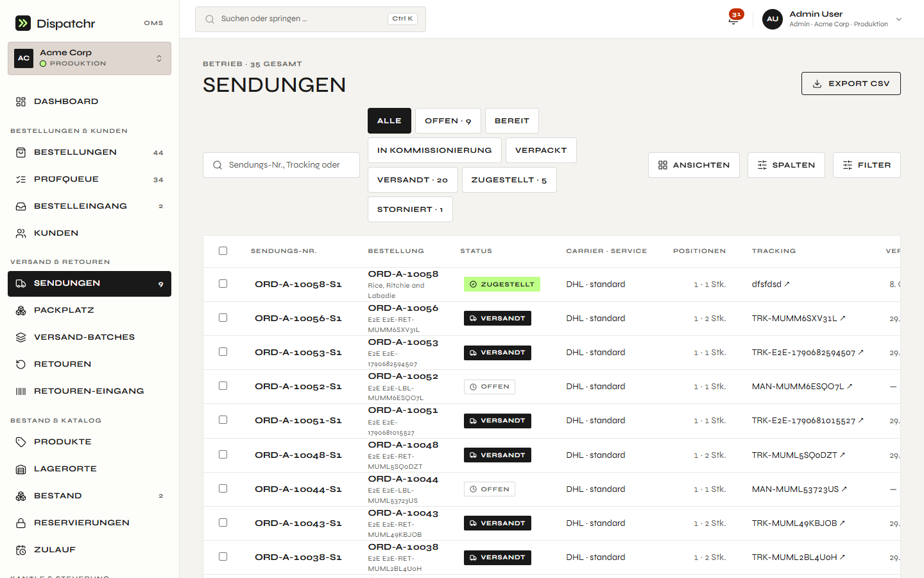Image resolution: width=924 pixels, height=578 pixels.
Task: Select checkbox for ORD-A-10058-S1
Action: click(223, 284)
